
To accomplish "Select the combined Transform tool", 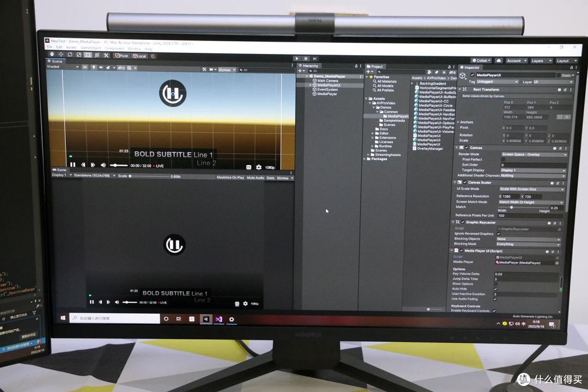I will 97,55.
